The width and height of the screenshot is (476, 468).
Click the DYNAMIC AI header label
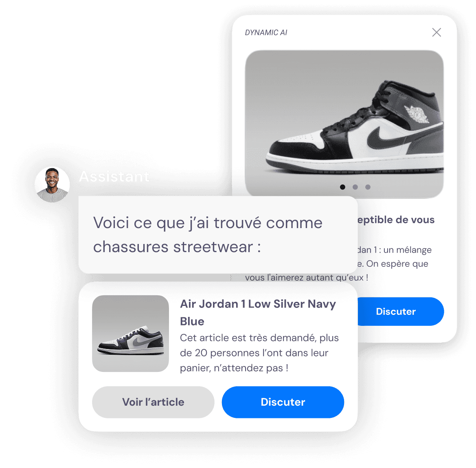pyautogui.click(x=266, y=33)
